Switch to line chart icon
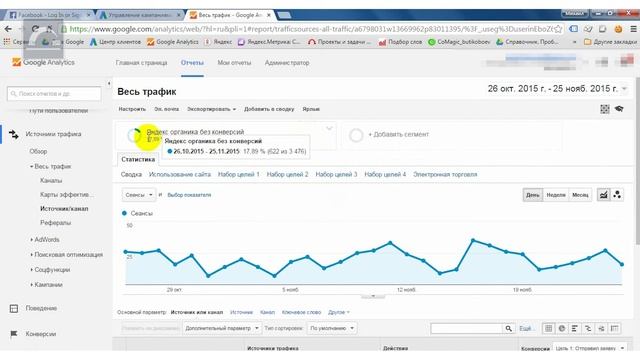This screenshot has height=360, width=640. pos(603,195)
